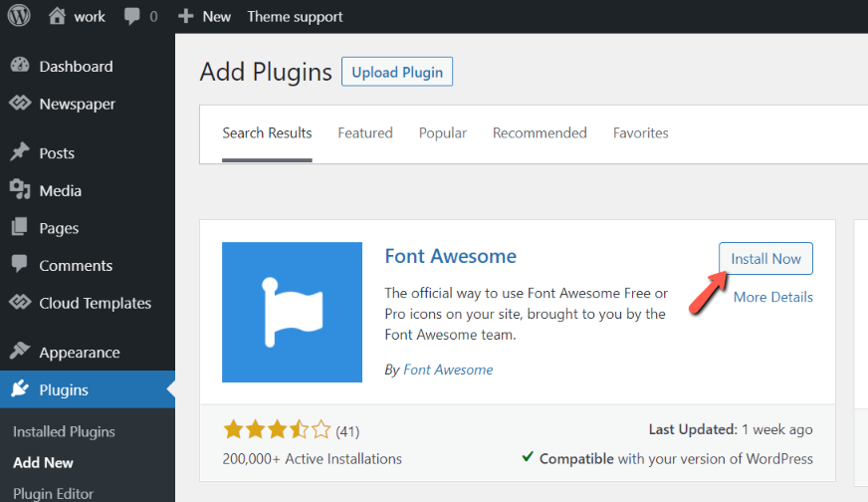Open the Font Awesome author link
This screenshot has height=502, width=868.
coord(448,370)
